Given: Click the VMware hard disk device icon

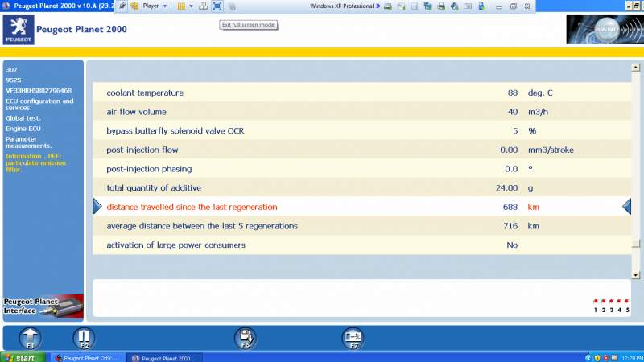Looking at the screenshot, I should pyautogui.click(x=388, y=6).
